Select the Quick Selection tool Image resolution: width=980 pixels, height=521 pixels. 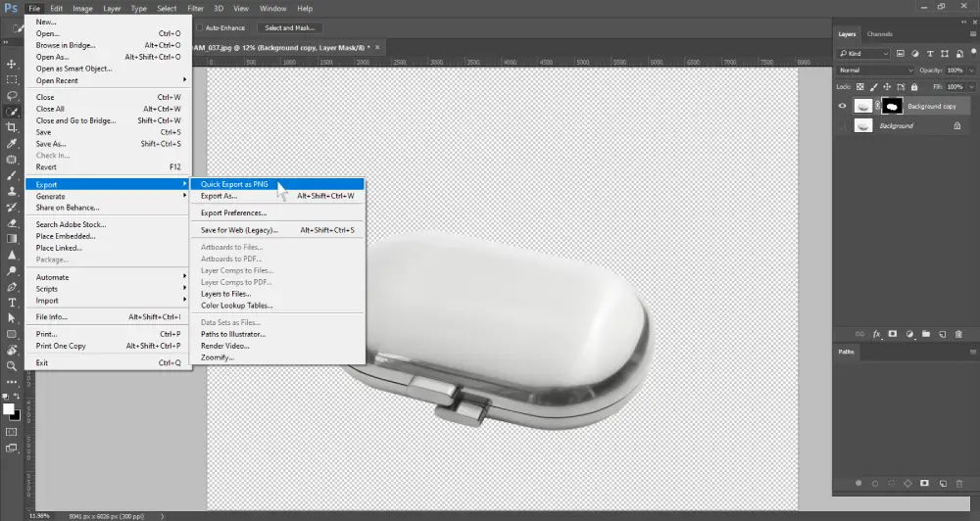[x=12, y=112]
